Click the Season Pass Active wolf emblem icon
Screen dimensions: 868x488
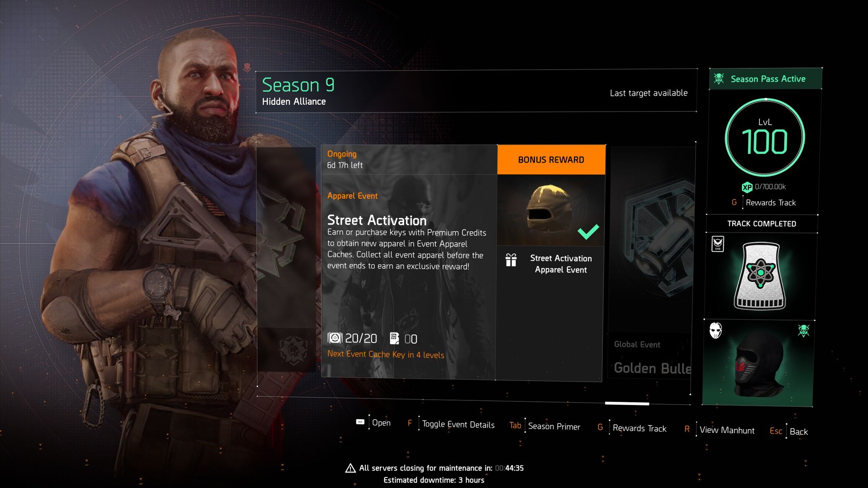(719, 78)
